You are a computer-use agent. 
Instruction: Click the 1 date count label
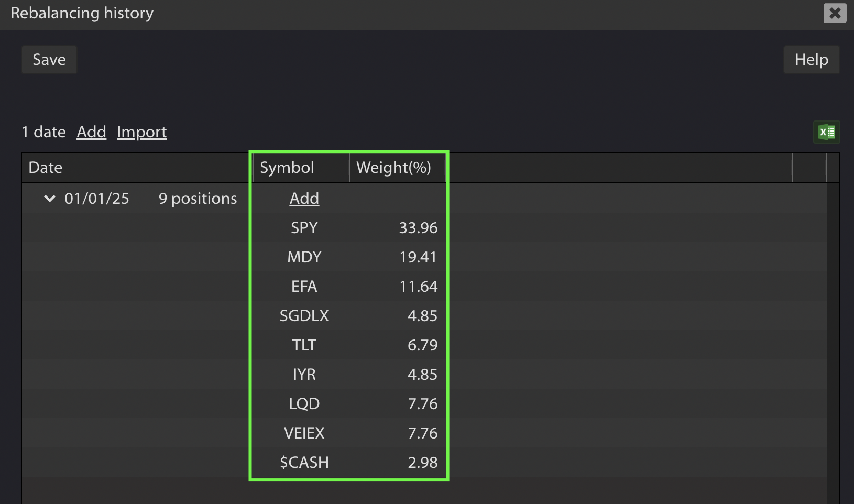pos(44,132)
